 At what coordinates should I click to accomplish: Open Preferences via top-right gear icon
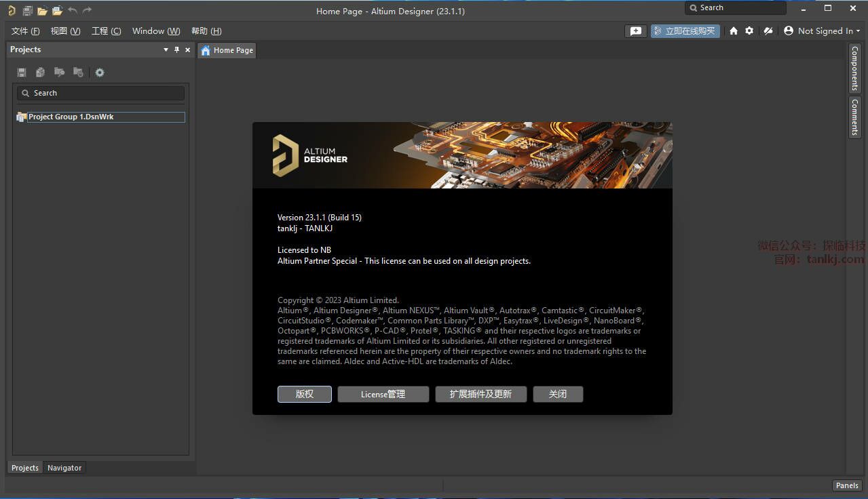(749, 31)
